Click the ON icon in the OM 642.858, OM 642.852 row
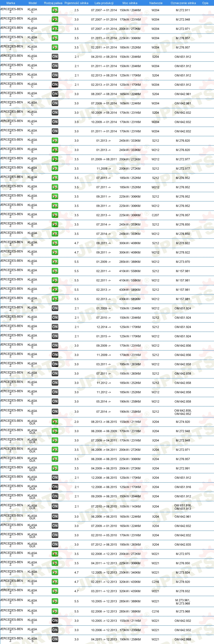The height and width of the screenshot is (644, 214). 55,412
